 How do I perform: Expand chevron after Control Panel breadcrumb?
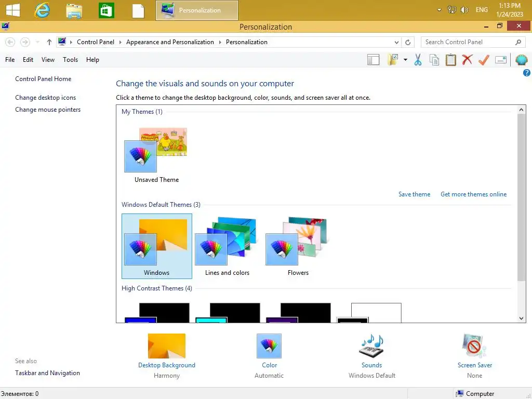click(120, 42)
